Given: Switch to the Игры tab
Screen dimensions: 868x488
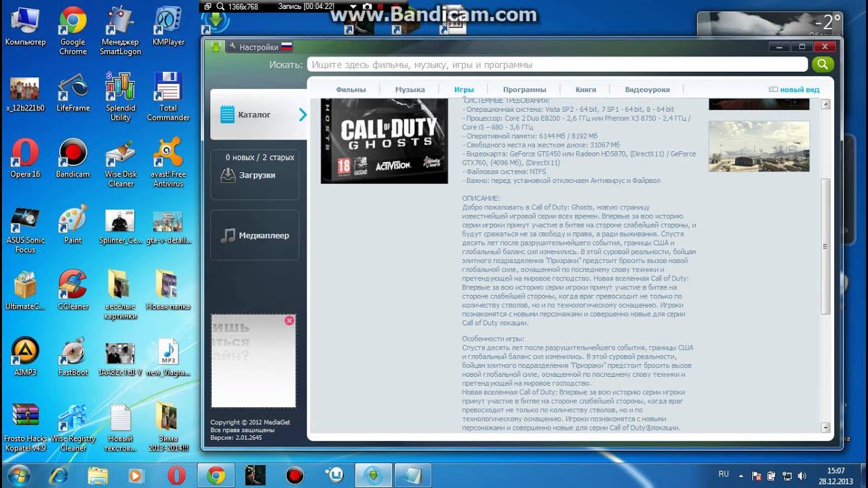Looking at the screenshot, I should point(464,89).
